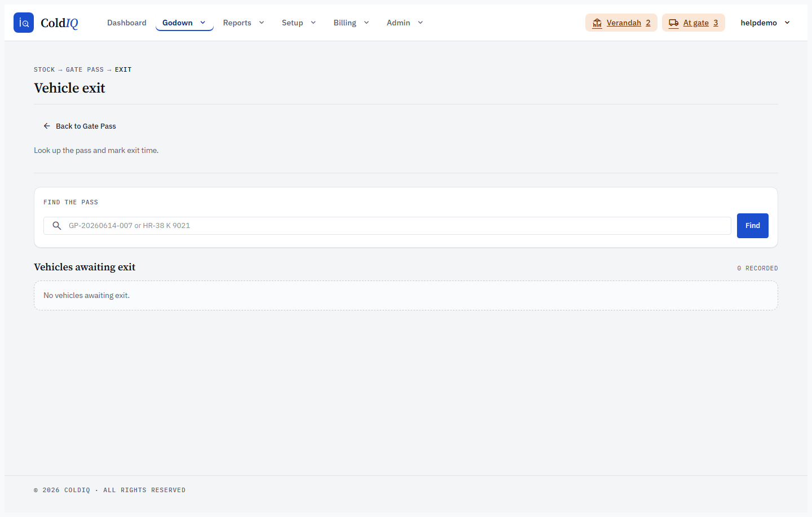This screenshot has width=812, height=517.
Task: Click the ColdIQ logo icon
Action: coord(24,23)
